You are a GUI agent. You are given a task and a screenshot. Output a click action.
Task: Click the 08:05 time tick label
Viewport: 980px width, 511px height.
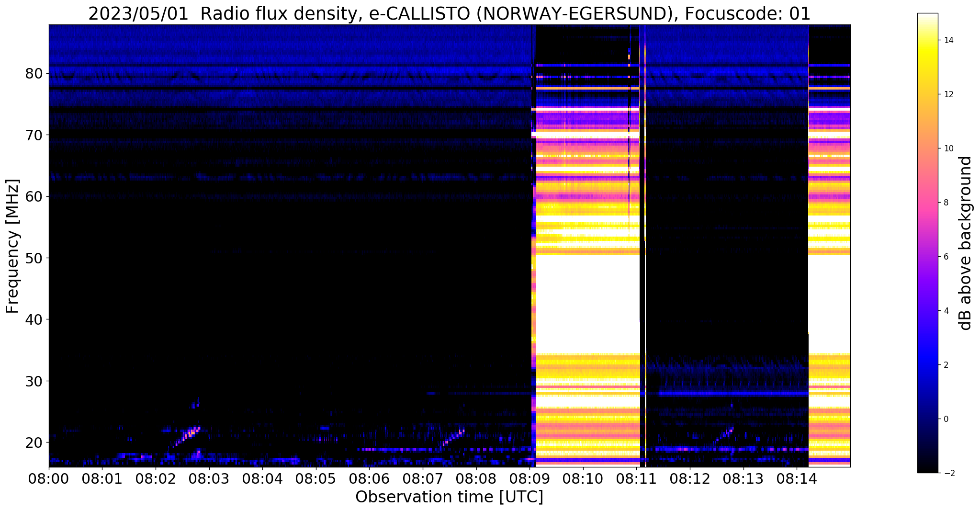point(316,479)
